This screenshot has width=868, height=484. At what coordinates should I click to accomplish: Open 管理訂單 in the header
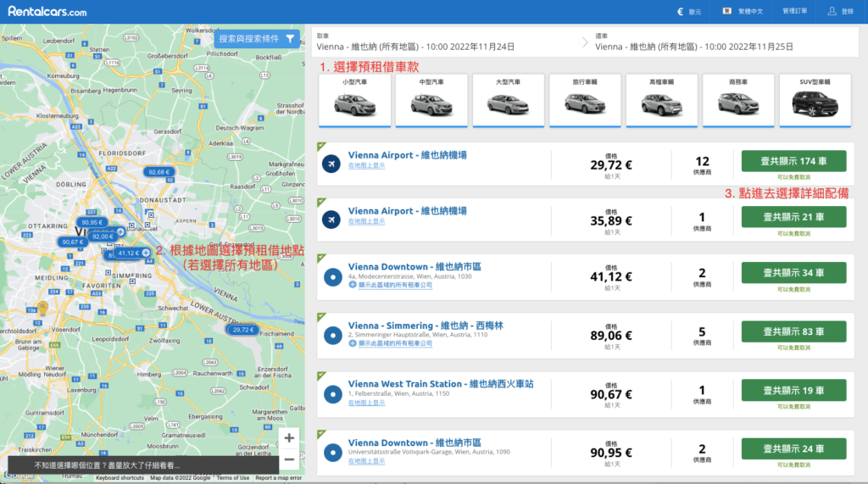[x=794, y=11]
